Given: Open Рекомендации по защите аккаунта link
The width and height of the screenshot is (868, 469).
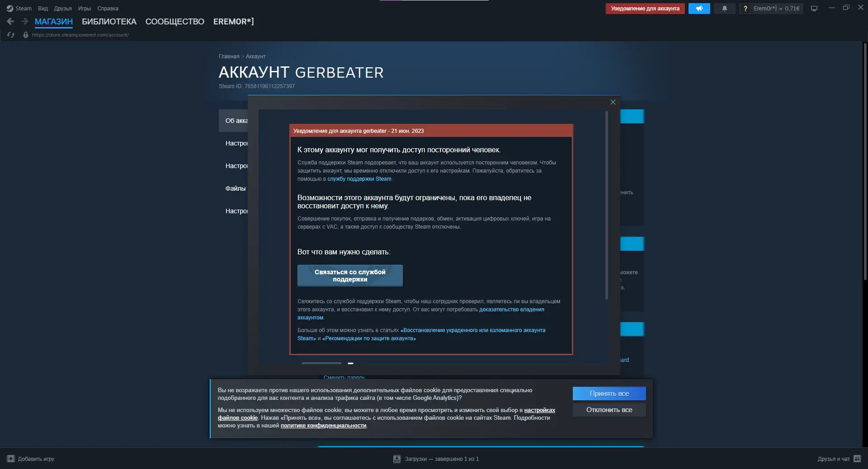Looking at the screenshot, I should [369, 338].
